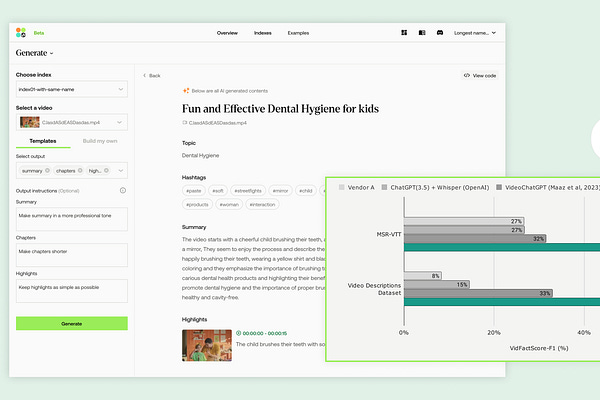Viewport: 600px width, 400px height.
Task: Open the highlight video thumbnail
Action: pos(207,345)
